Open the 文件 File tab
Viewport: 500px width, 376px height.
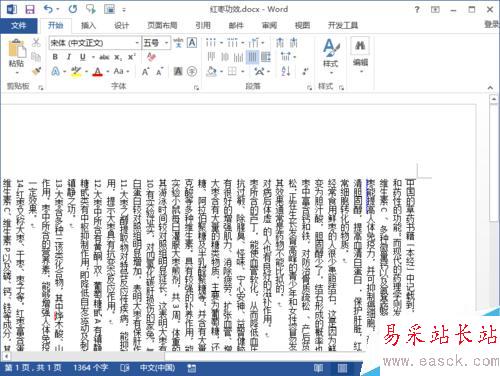tap(19, 25)
